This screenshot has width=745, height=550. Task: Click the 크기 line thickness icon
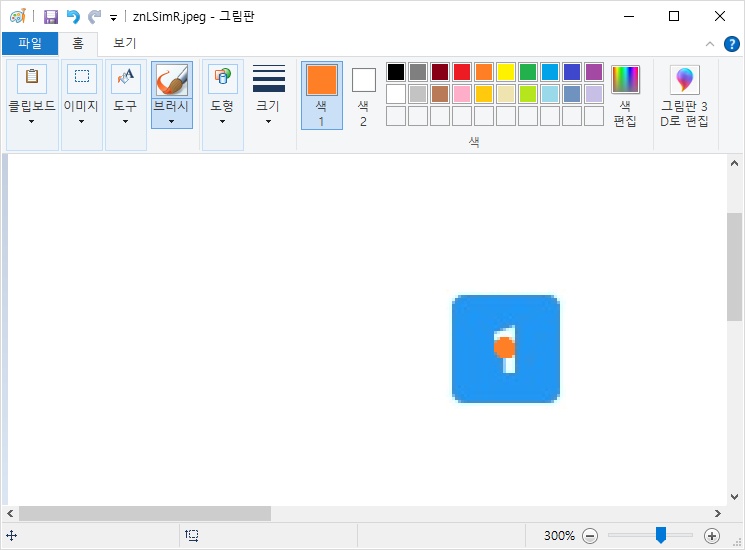tap(269, 78)
